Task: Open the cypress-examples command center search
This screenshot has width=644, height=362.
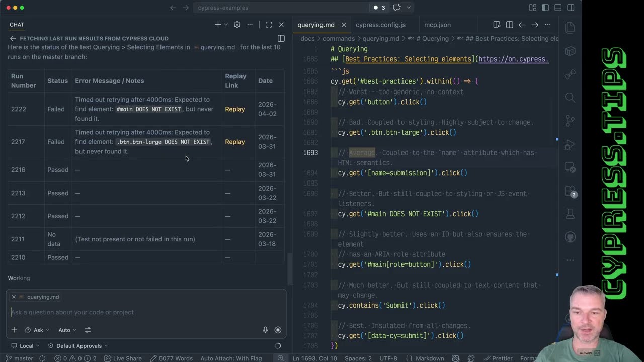Action: [280, 8]
